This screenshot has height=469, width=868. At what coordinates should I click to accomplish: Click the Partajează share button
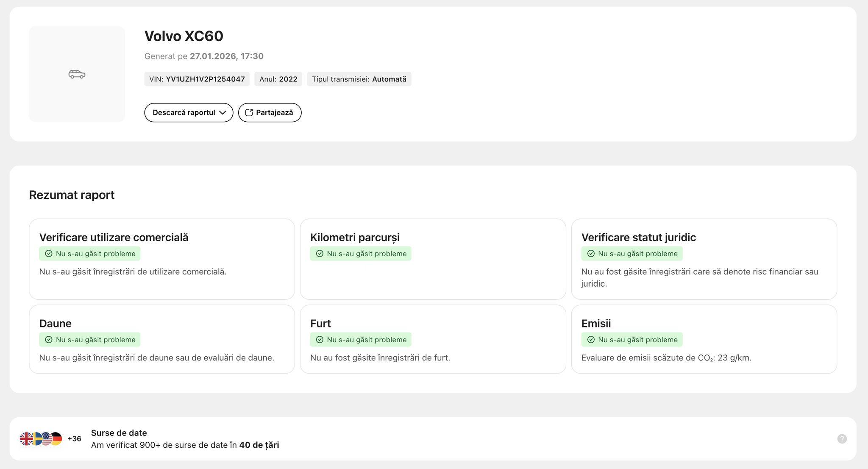270,113
